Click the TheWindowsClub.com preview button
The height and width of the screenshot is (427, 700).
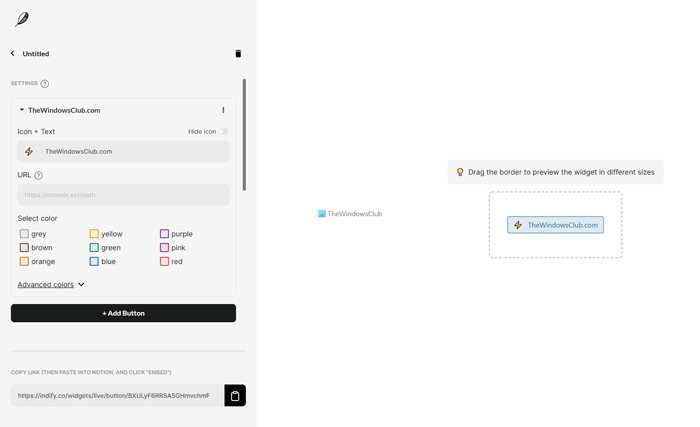[555, 225]
